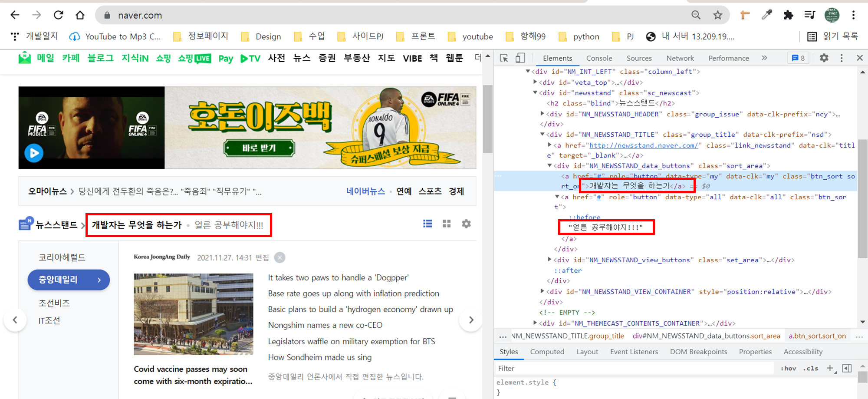Expand the NM_NEWSSTAND_HEADER div node

542,114
